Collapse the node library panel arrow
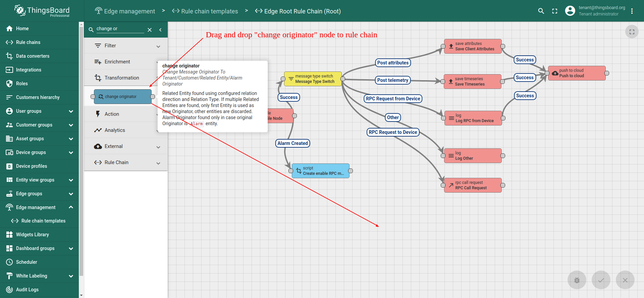The width and height of the screenshot is (644, 298). coord(160,30)
